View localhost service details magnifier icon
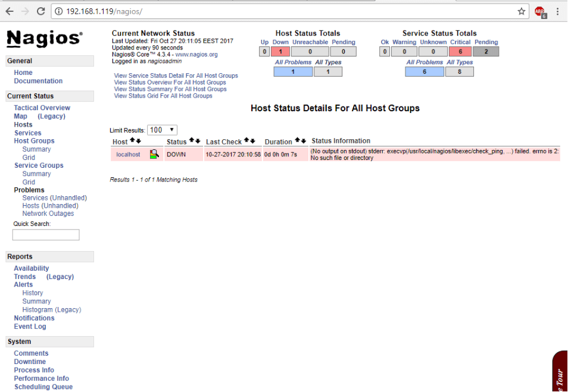This screenshot has height=392, width=568. pyautogui.click(x=154, y=154)
